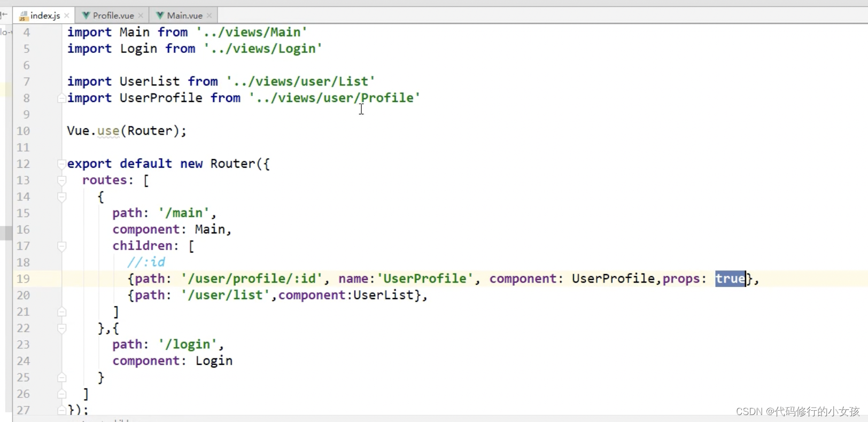This screenshot has height=422, width=868.
Task: Click 'UserProfile' in the line 8 import
Action: (161, 98)
